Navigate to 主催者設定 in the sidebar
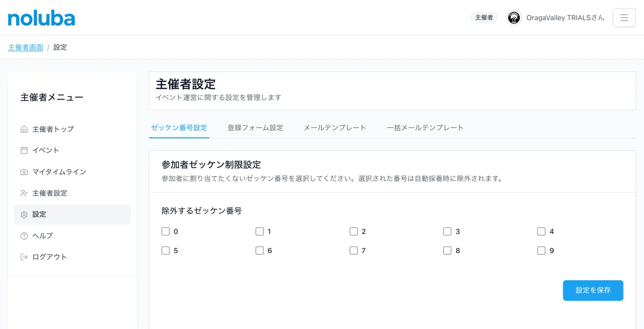The height and width of the screenshot is (329, 644). pos(72,193)
